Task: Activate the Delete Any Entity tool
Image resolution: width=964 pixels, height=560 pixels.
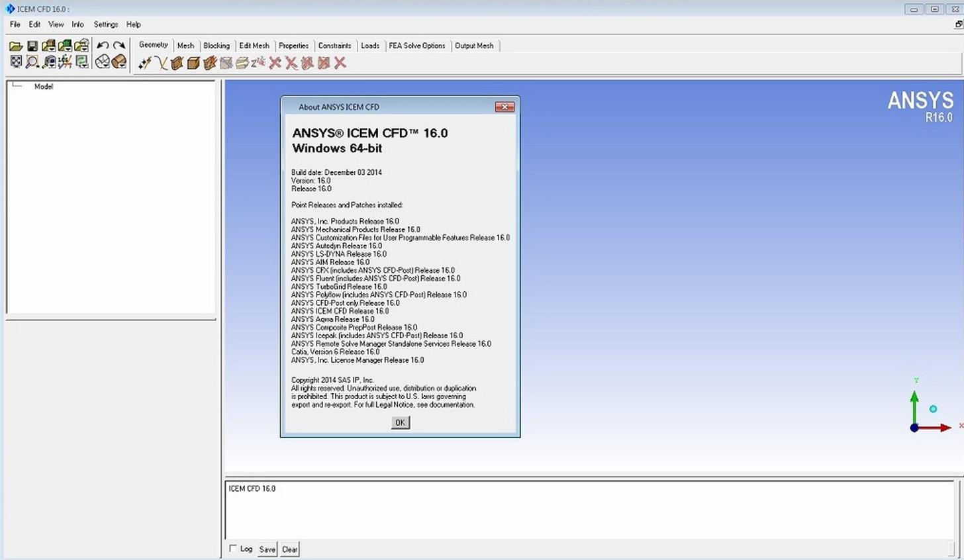Action: [340, 63]
